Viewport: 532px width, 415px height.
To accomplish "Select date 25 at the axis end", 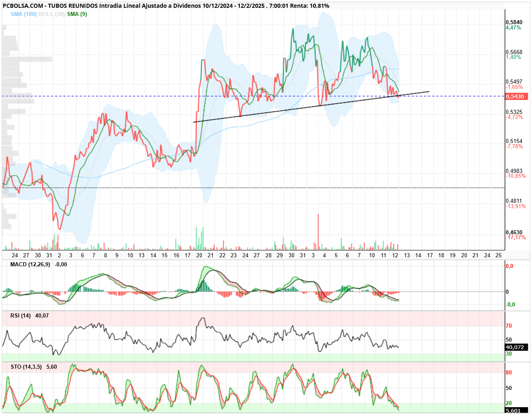I will pos(498,255).
